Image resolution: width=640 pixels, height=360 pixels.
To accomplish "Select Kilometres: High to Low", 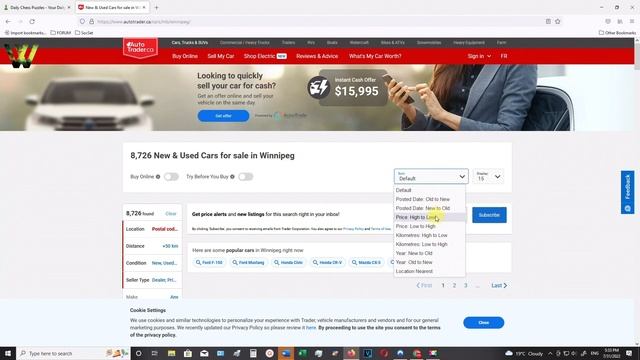I will 429,235.
